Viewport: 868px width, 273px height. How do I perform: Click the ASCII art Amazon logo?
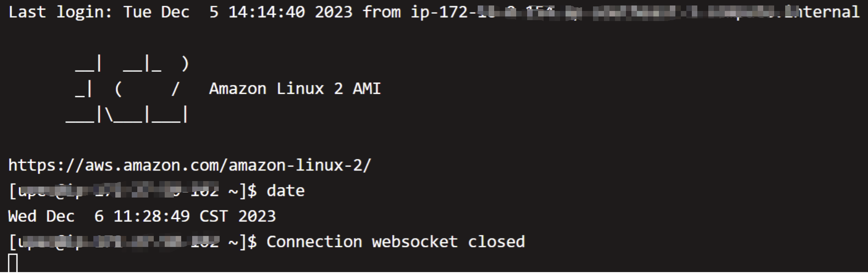pyautogui.click(x=127, y=89)
